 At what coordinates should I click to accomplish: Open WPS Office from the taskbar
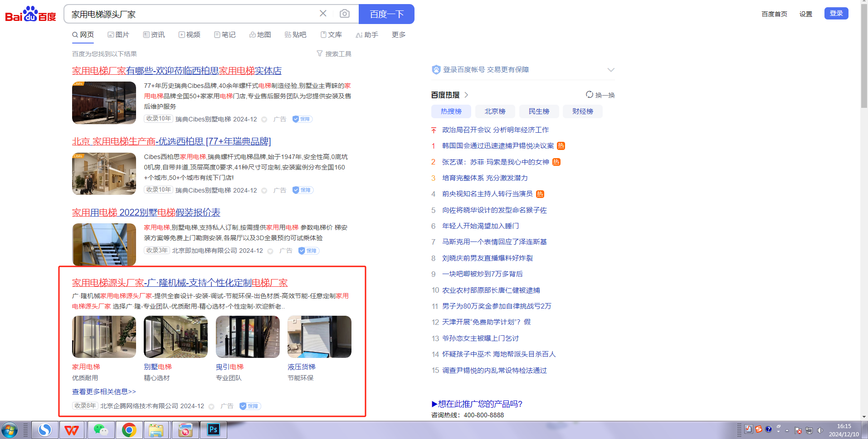pyautogui.click(x=71, y=430)
